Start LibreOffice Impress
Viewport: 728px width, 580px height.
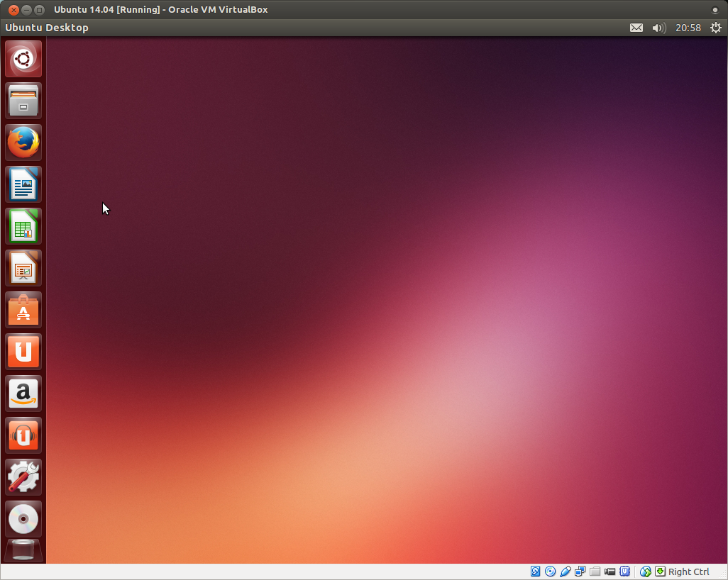[x=23, y=267]
